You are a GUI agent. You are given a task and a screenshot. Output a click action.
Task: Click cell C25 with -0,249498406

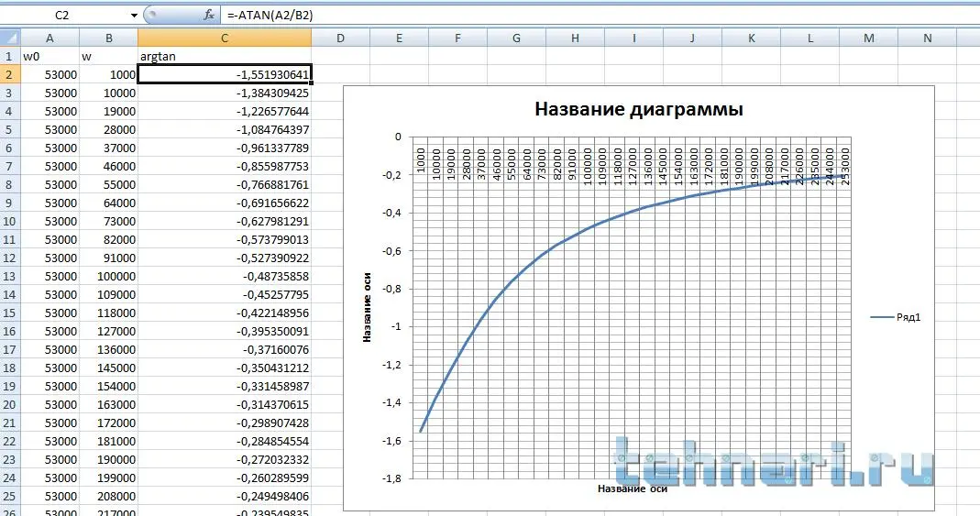pyautogui.click(x=225, y=496)
